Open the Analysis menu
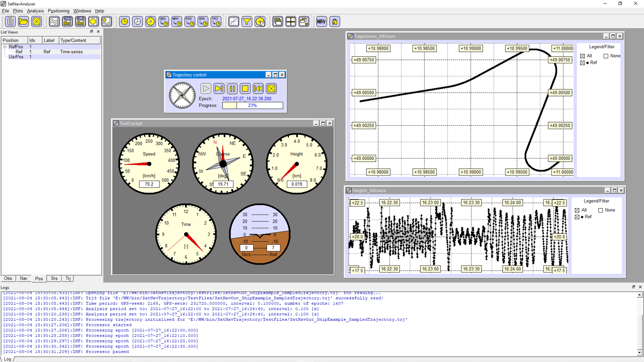 (35, 11)
